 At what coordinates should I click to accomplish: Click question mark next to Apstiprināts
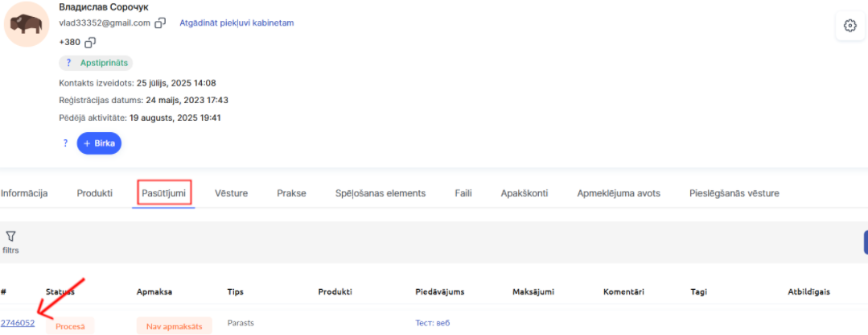click(x=68, y=63)
